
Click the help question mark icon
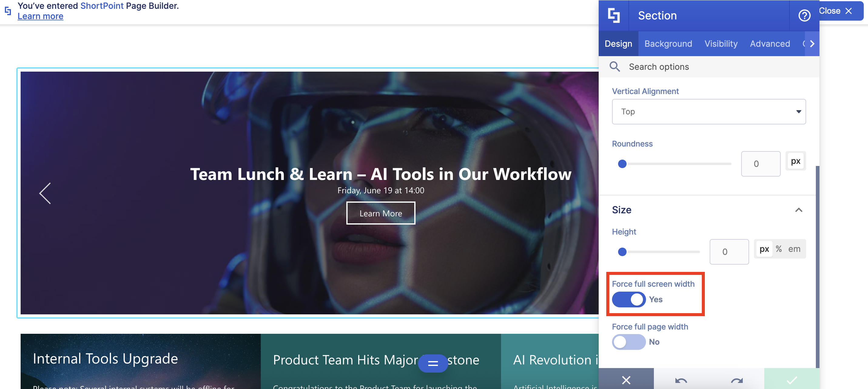804,15
